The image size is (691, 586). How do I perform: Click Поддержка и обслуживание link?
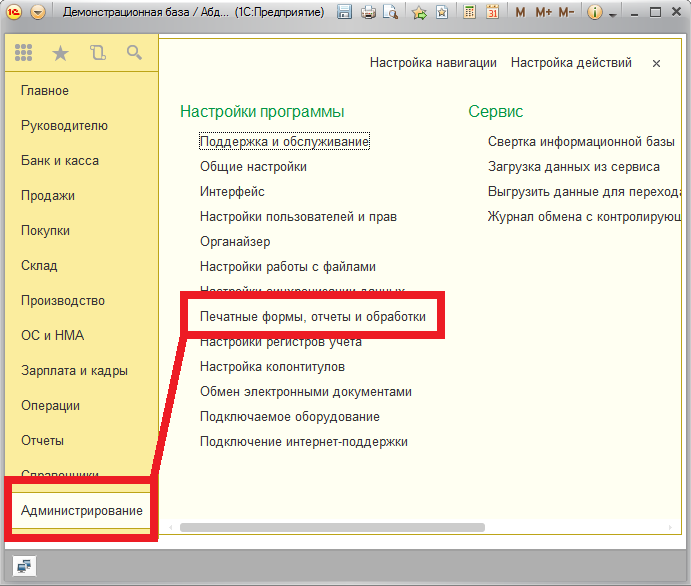pos(285,142)
